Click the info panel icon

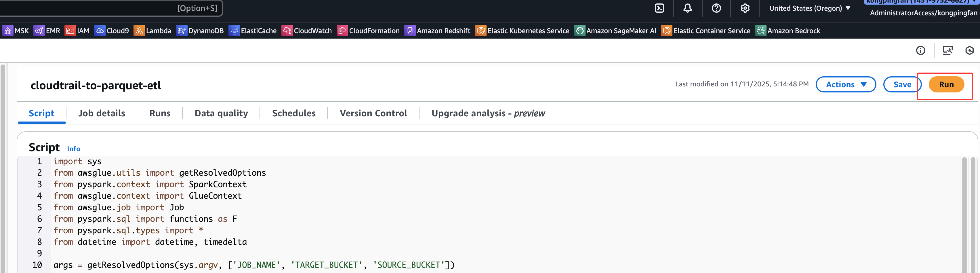tap(920, 51)
